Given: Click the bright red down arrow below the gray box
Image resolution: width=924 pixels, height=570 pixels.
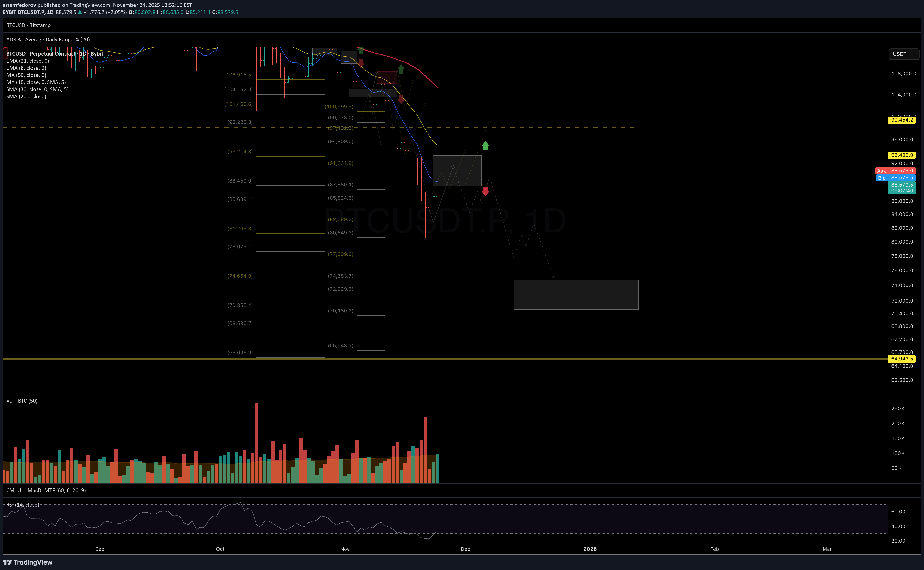Looking at the screenshot, I should pyautogui.click(x=485, y=192).
